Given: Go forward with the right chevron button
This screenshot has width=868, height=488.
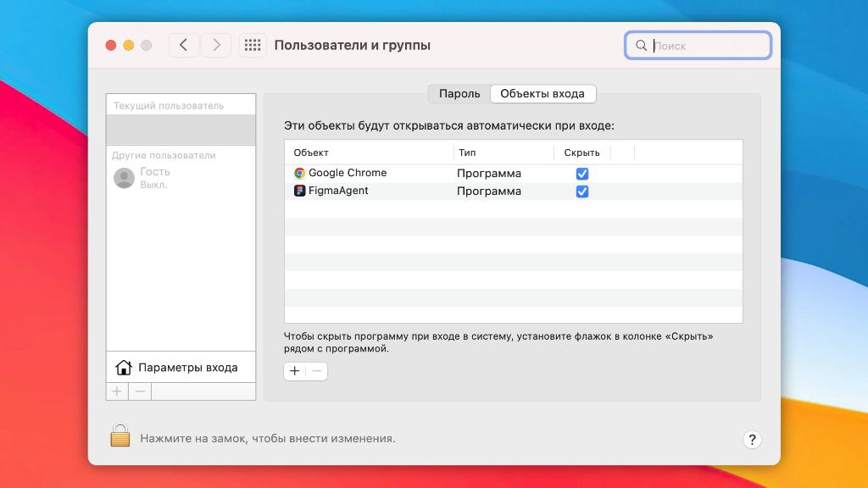Looking at the screenshot, I should click(x=216, y=46).
